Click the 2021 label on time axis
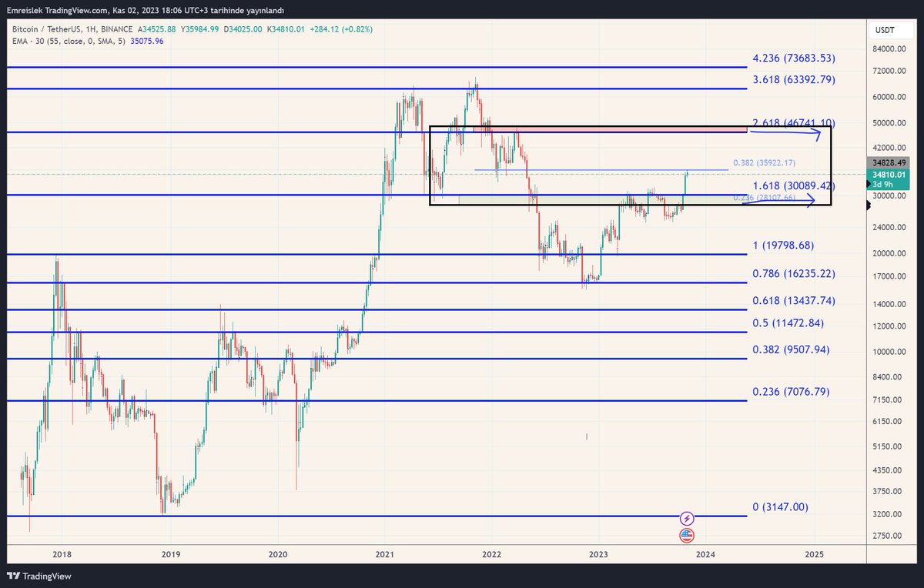 (x=385, y=554)
